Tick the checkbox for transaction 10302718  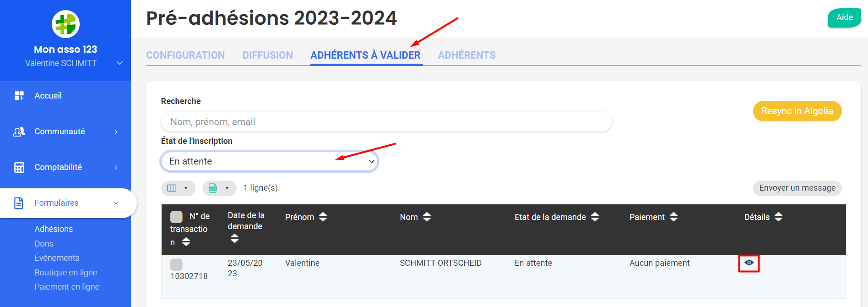coord(176,264)
